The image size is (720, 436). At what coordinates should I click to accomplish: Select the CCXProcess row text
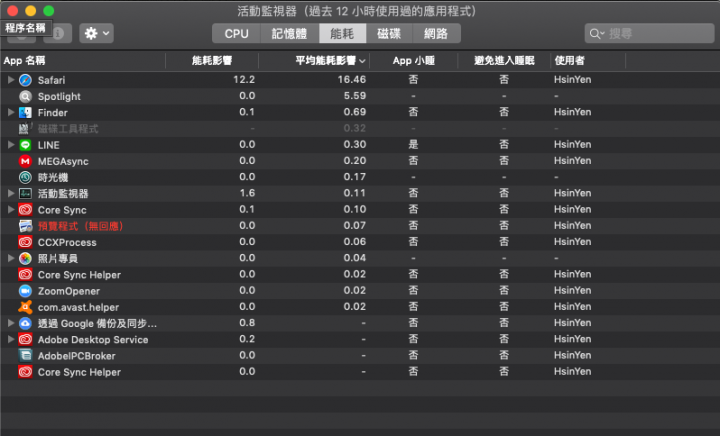[67, 242]
